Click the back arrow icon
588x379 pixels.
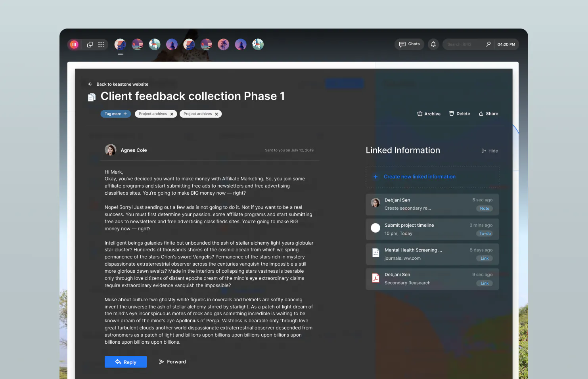point(90,84)
